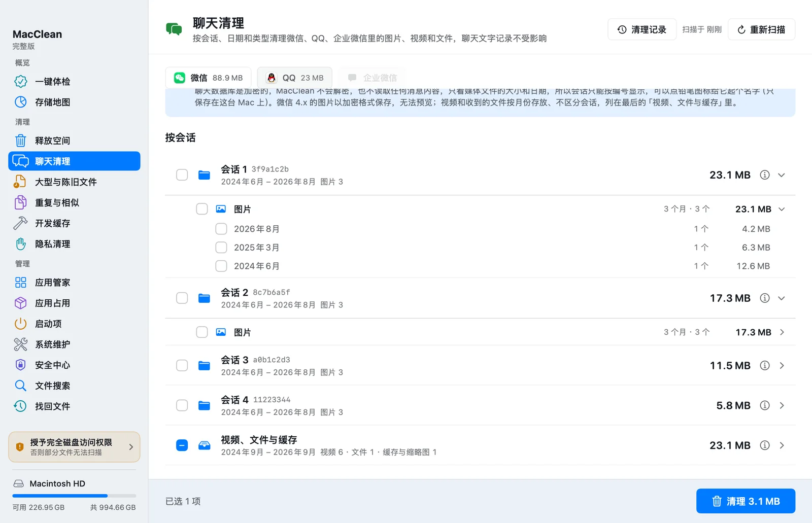Select the 会话 4 folder icon
Image resolution: width=812 pixels, height=523 pixels.
[x=204, y=405]
